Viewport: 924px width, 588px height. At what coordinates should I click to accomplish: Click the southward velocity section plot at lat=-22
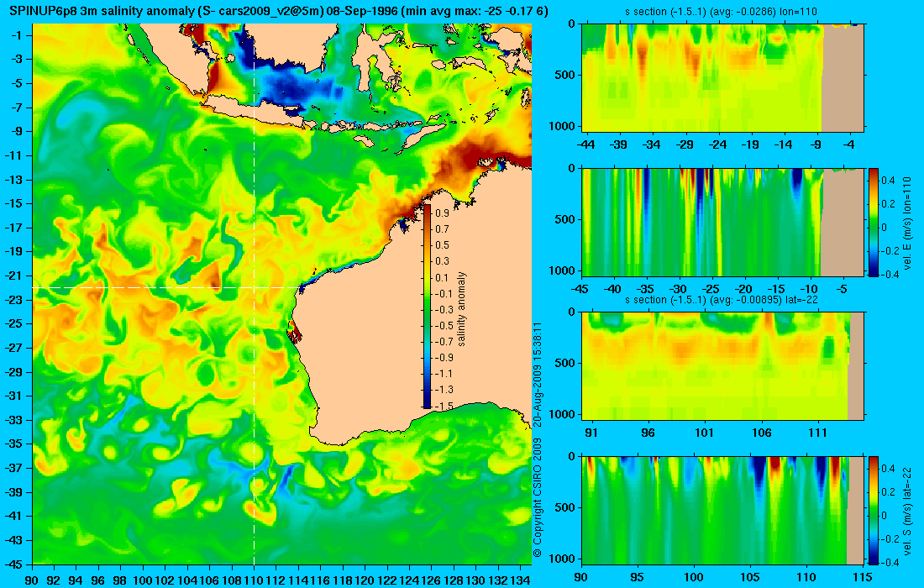pos(722,510)
